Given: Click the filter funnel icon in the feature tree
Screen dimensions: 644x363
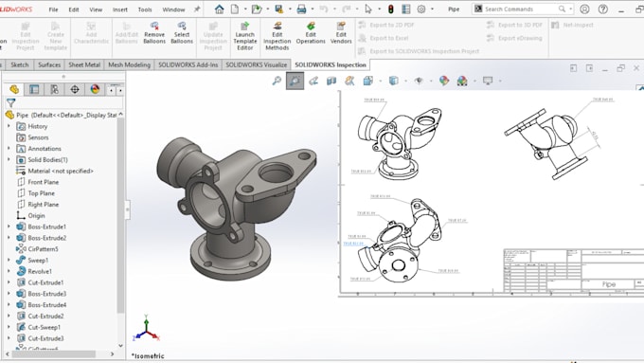Looking at the screenshot, I should 11,102.
